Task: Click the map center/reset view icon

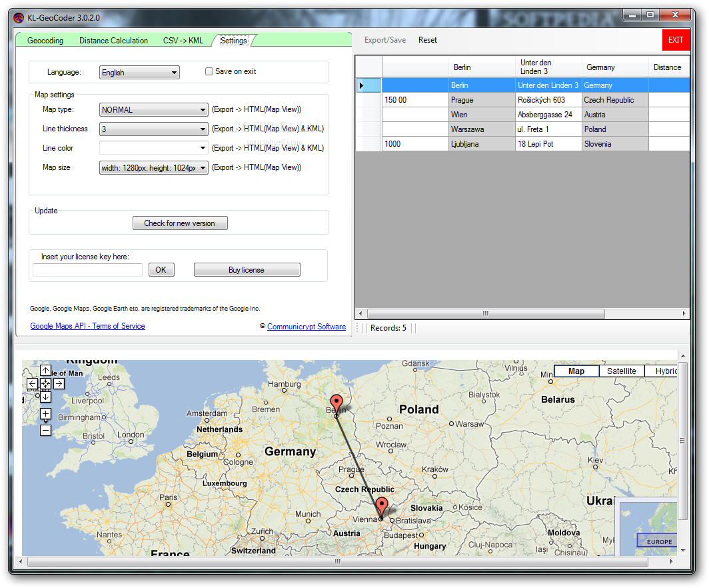Action: click(45, 384)
